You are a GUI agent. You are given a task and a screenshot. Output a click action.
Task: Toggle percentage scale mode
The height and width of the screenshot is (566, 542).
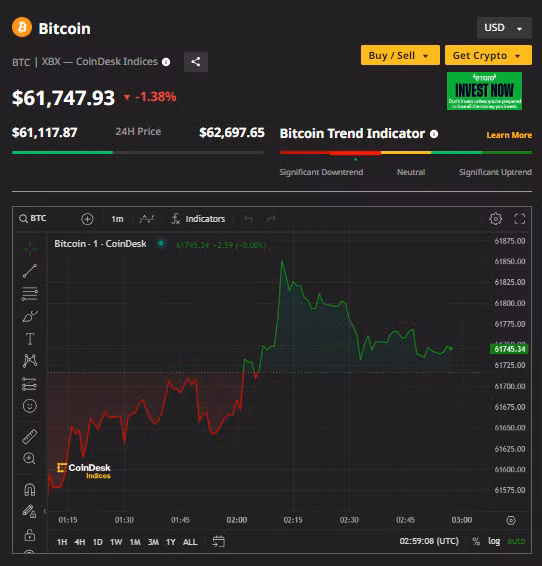click(476, 541)
